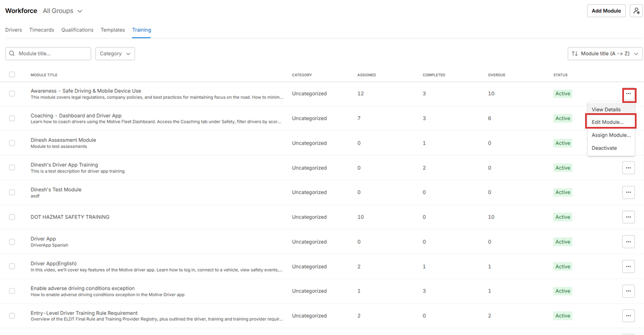The height and width of the screenshot is (335, 644).
Task: Expand the Category filter dropdown
Action: (x=115, y=54)
